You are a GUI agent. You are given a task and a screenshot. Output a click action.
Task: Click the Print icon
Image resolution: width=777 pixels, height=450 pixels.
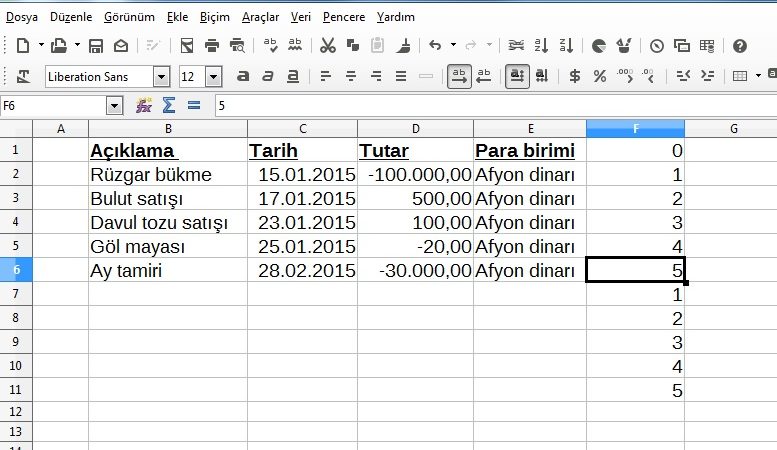pos(212,45)
